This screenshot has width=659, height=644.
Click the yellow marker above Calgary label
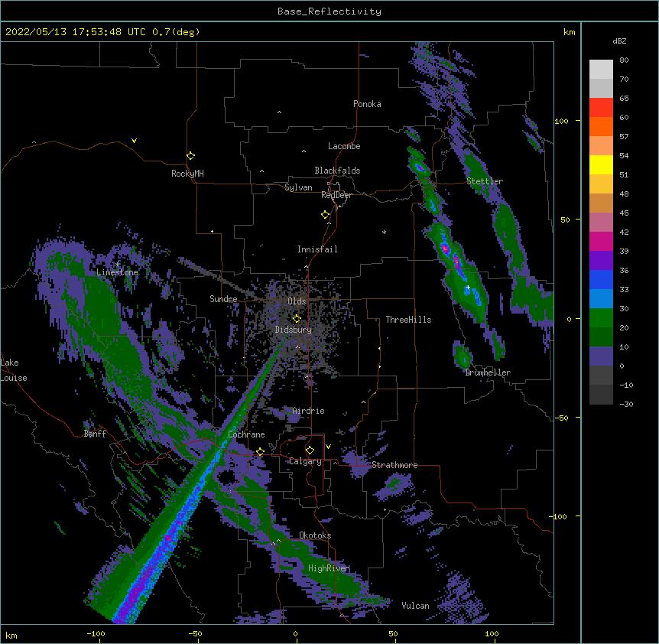click(310, 450)
